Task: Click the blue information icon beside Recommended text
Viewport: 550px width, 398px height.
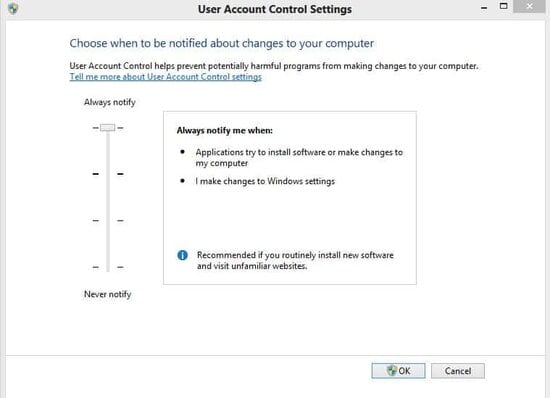Action: 182,255
